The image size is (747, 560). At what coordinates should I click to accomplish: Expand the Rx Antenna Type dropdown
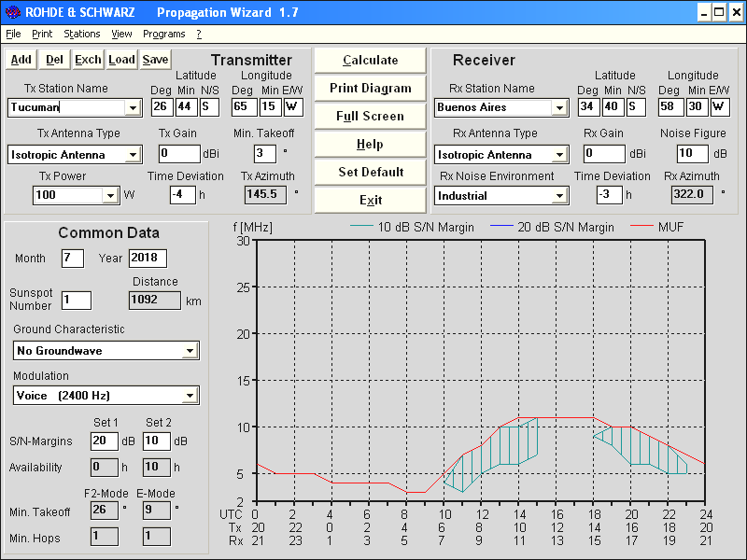click(x=559, y=155)
